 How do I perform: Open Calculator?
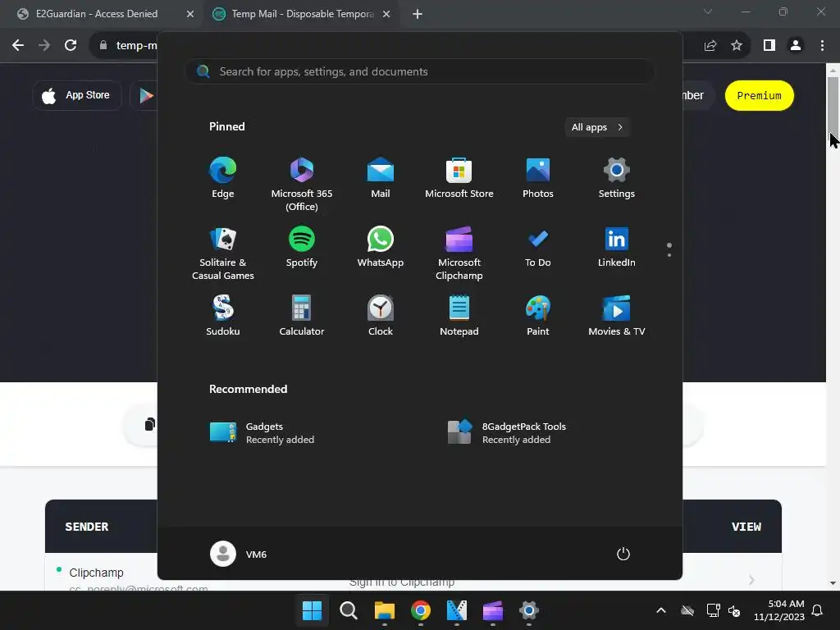tap(302, 316)
